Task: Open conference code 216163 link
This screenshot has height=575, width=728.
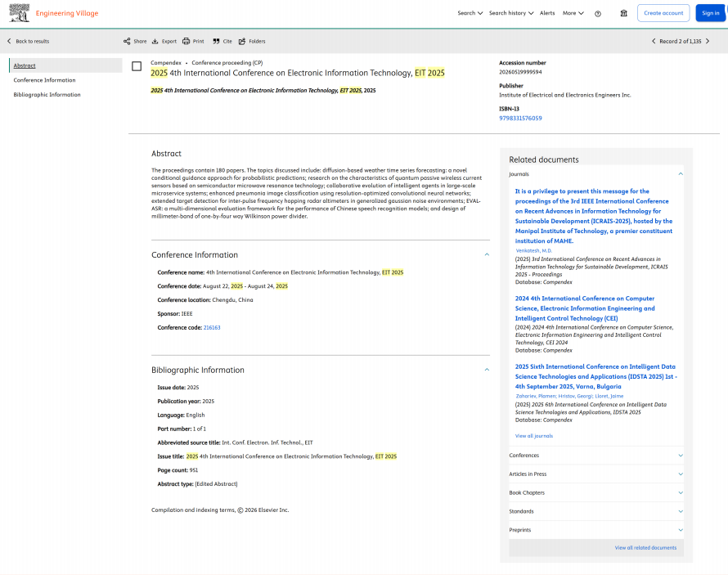Action: (x=212, y=327)
